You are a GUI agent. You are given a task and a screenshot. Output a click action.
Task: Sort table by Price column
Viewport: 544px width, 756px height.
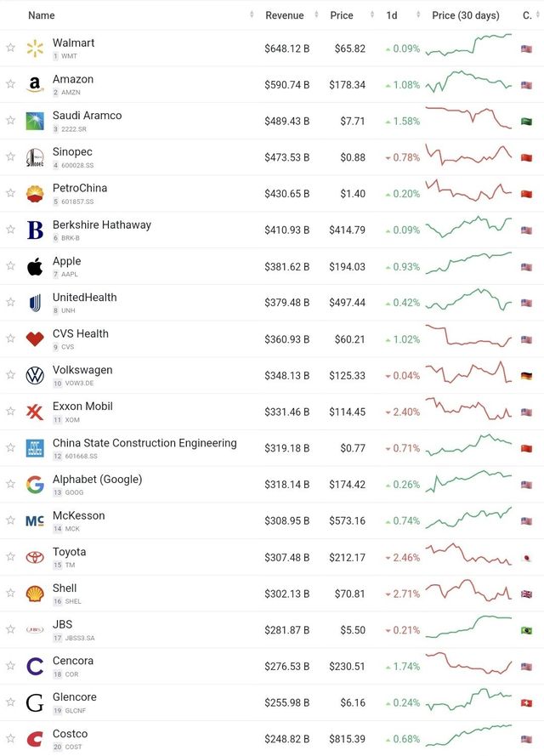click(x=342, y=15)
